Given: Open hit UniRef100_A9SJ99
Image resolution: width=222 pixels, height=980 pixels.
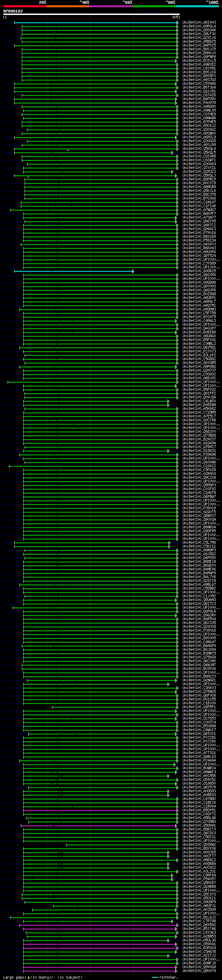Looking at the screenshot, I should [199, 145].
